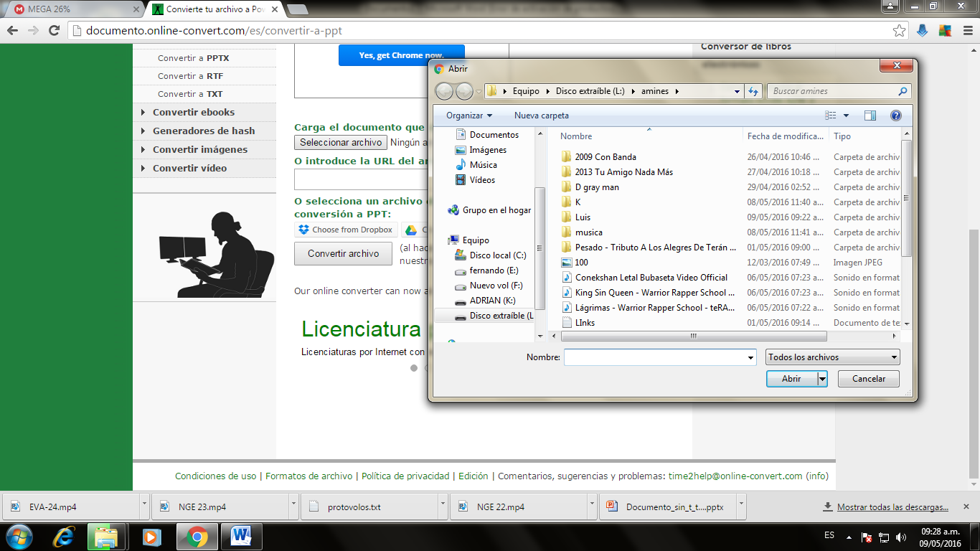Open the Google Drive upload option
The height and width of the screenshot is (551, 980).
click(413, 230)
